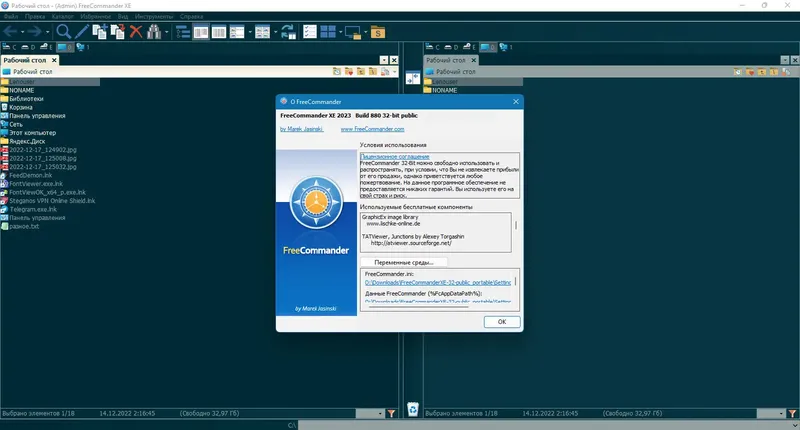Open the FreeCommander.ini path link

437,283
